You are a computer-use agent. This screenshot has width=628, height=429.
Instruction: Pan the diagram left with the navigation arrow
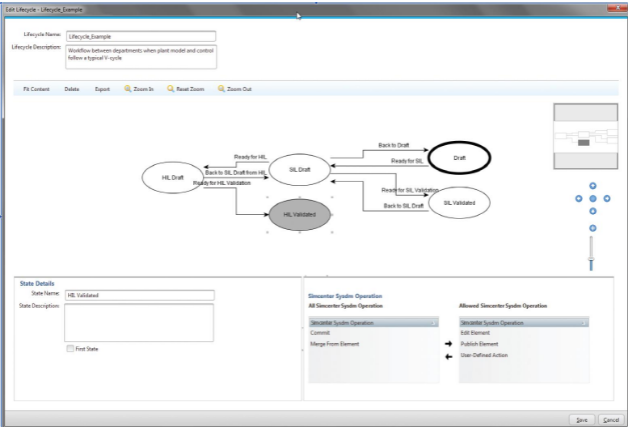coord(580,199)
